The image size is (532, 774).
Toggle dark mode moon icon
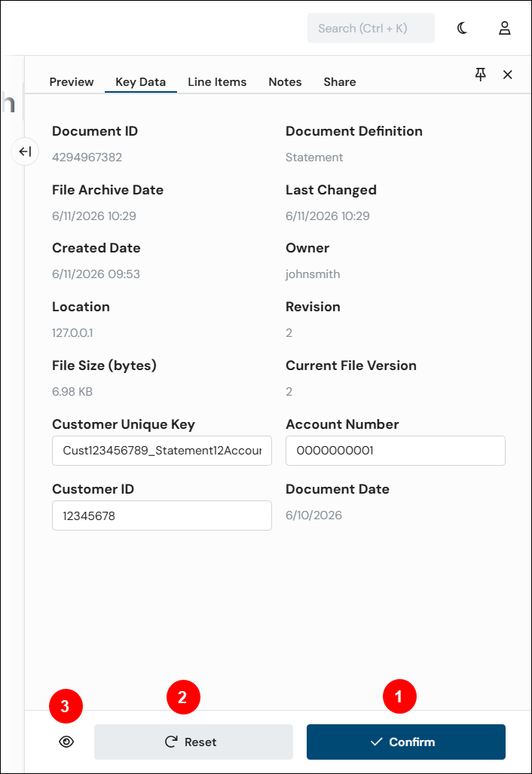(462, 28)
